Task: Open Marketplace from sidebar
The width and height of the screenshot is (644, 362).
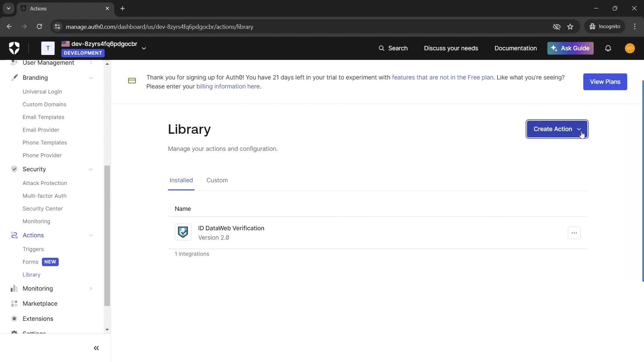Action: (40, 304)
